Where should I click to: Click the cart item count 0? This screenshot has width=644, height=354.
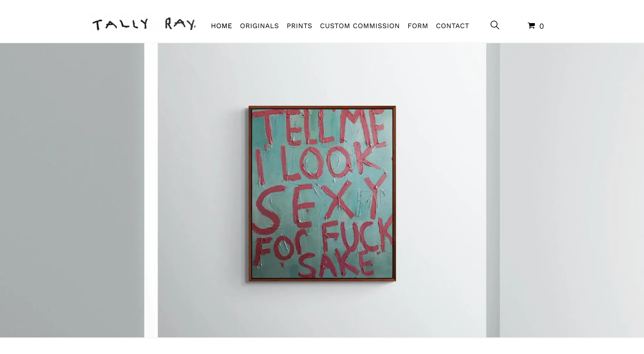tap(541, 26)
